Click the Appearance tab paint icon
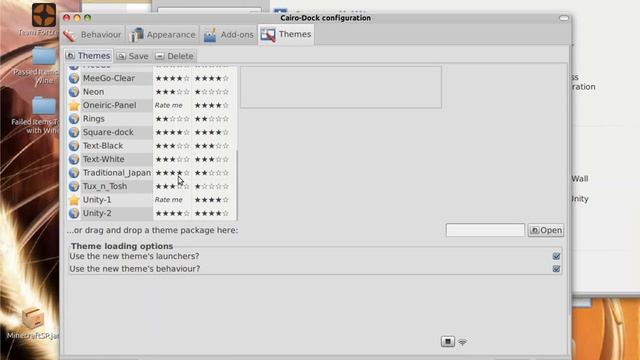Image resolution: width=640 pixels, height=360 pixels. [136, 35]
